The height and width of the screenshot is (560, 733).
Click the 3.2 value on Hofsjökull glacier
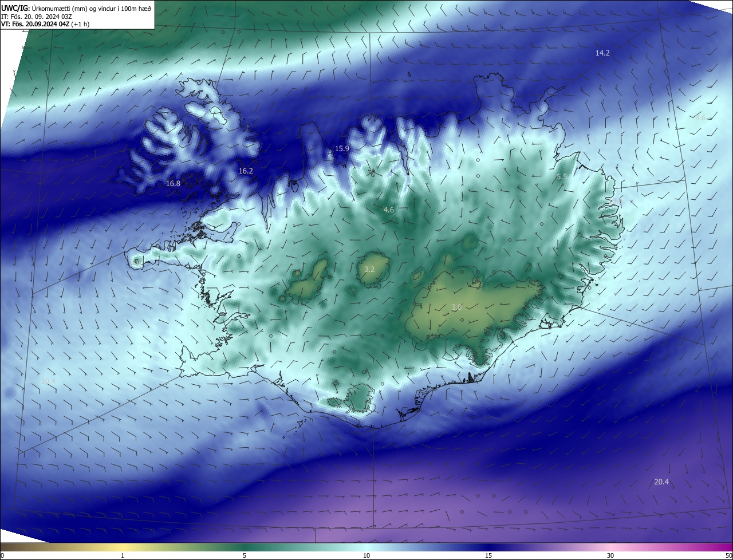click(x=369, y=269)
